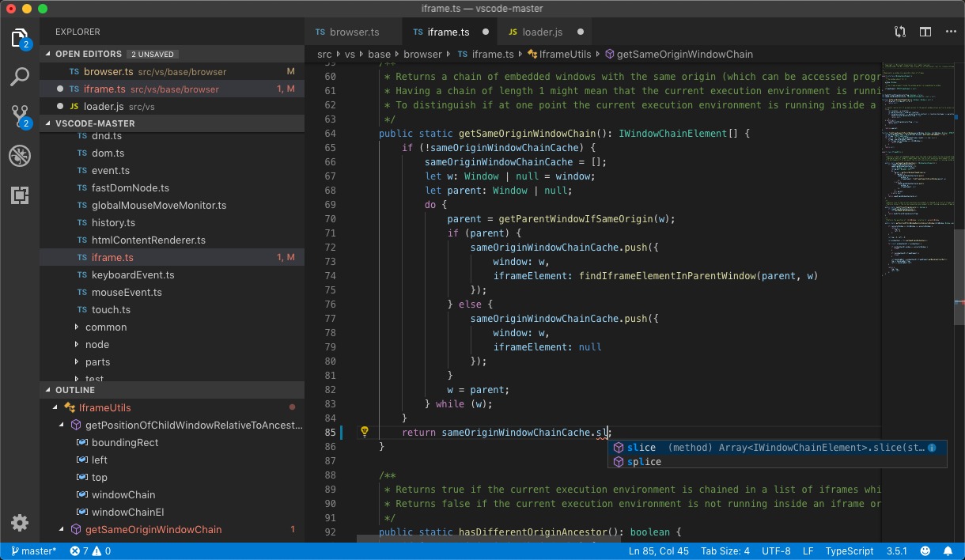
Task: Open the Search view in the activity bar
Action: 19,76
